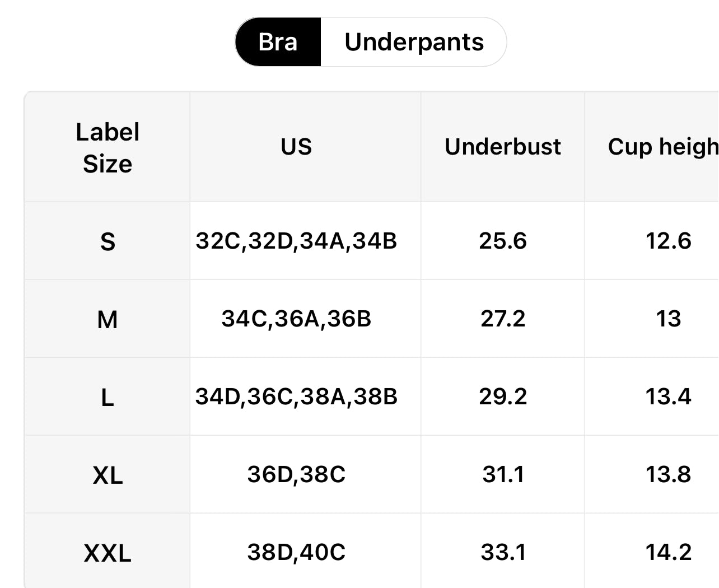The height and width of the screenshot is (588, 719).
Task: Click the Label Size column header
Action: 108,148
